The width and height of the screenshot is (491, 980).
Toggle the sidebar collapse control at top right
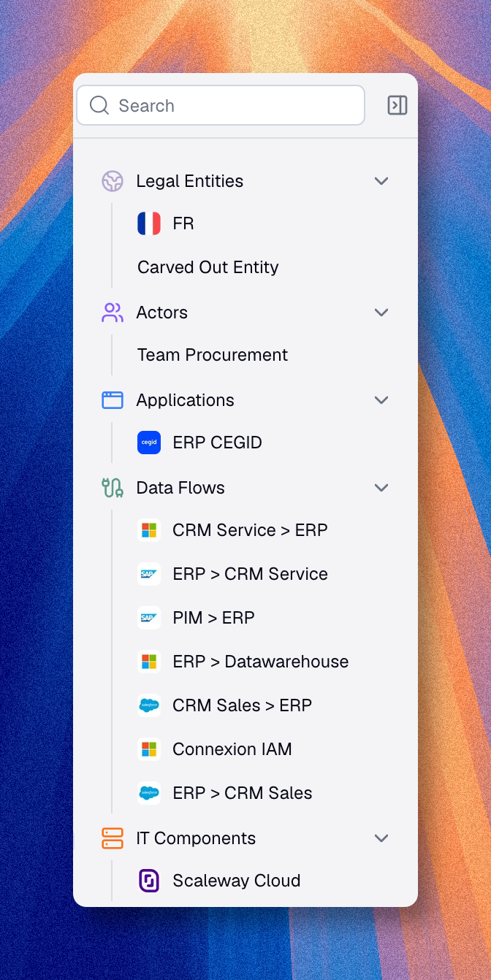[x=397, y=105]
